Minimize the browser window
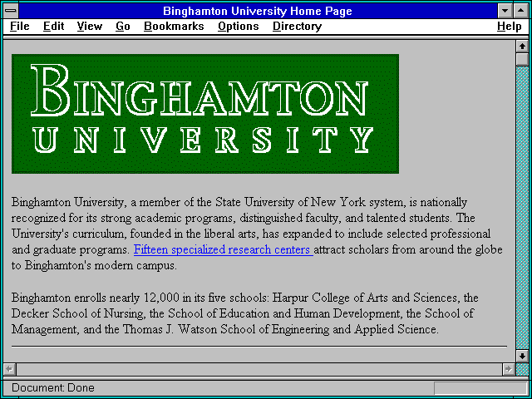The height and width of the screenshot is (399, 532). tap(505, 11)
